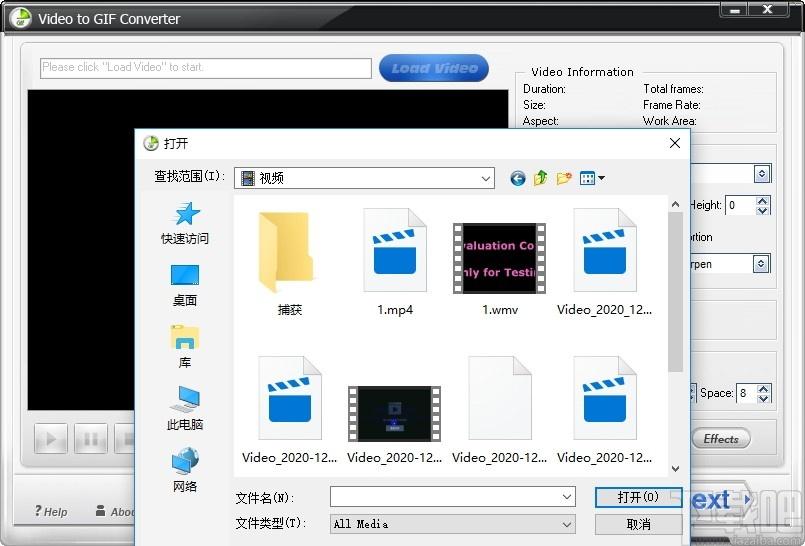Select last Video_2020-12... file in second row

pyautogui.click(x=605, y=411)
